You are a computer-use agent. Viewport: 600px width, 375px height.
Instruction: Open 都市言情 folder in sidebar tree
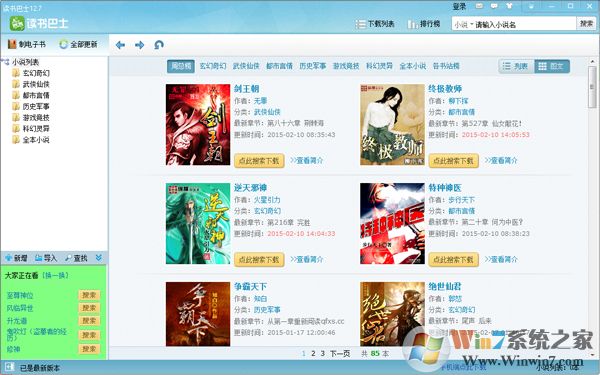31,95
